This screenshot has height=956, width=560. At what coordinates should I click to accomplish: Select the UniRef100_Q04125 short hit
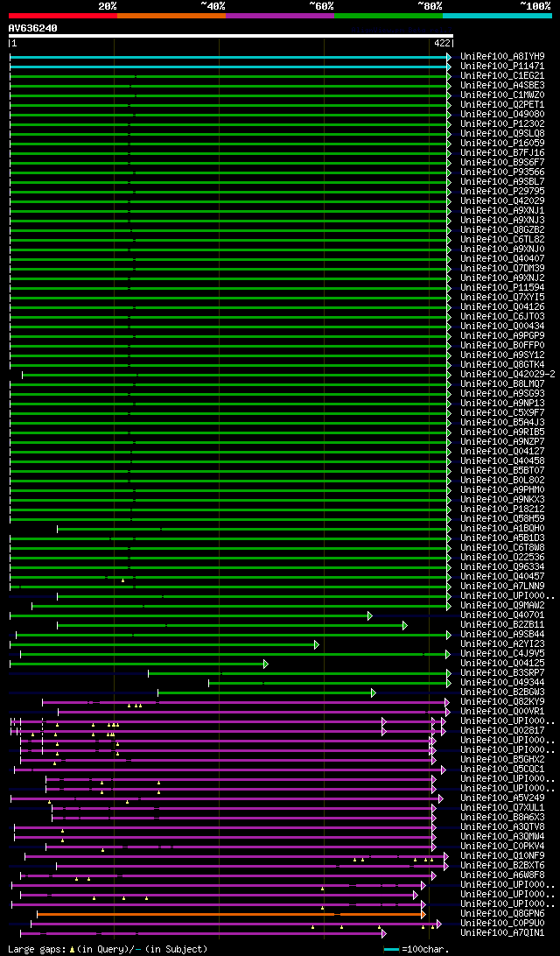503,663
